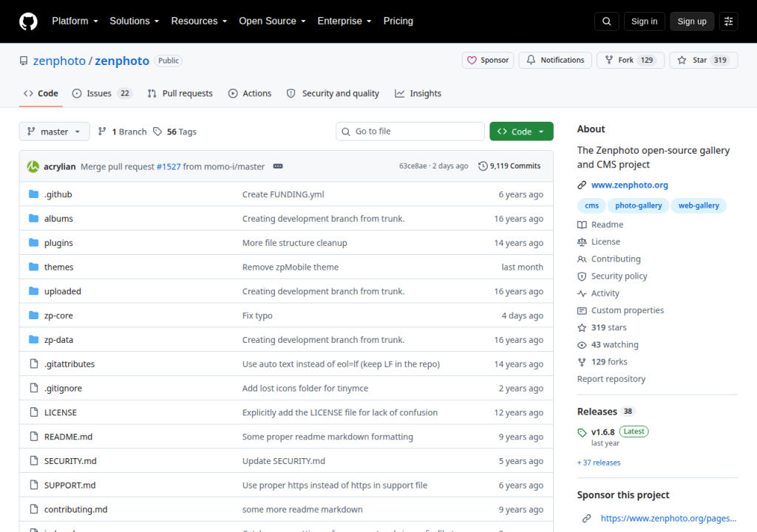Expand the Platform menu

click(75, 21)
